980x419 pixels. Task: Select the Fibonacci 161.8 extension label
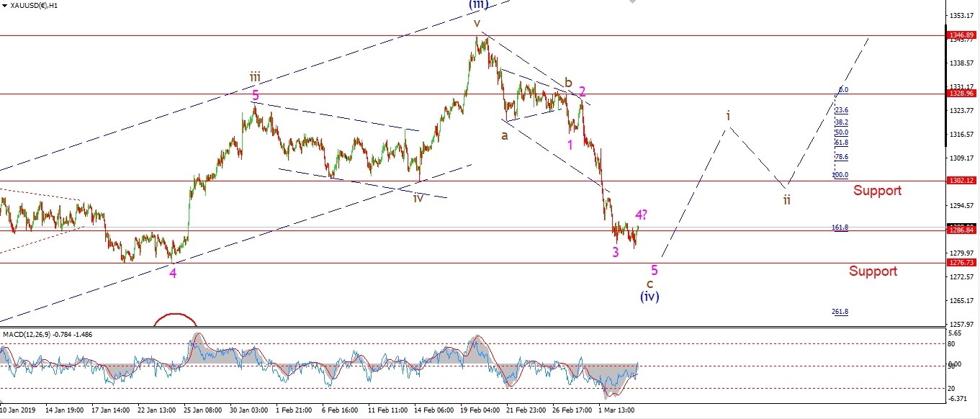[x=840, y=227]
